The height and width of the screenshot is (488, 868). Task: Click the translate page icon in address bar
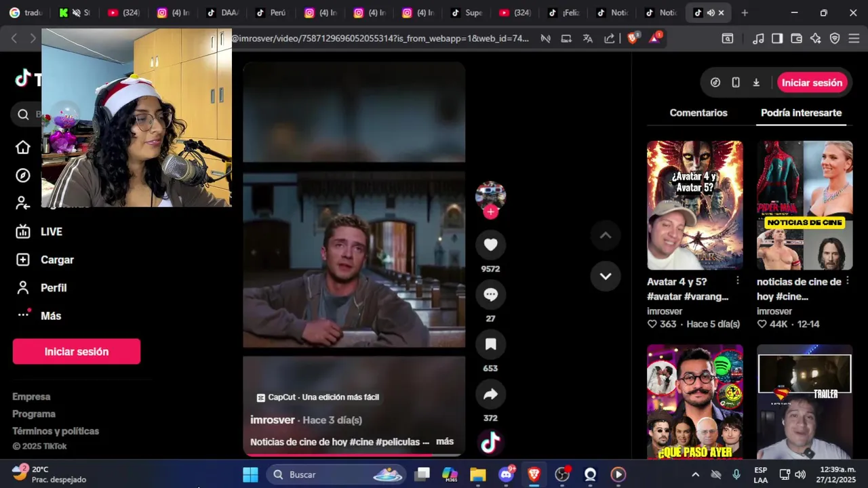click(588, 39)
